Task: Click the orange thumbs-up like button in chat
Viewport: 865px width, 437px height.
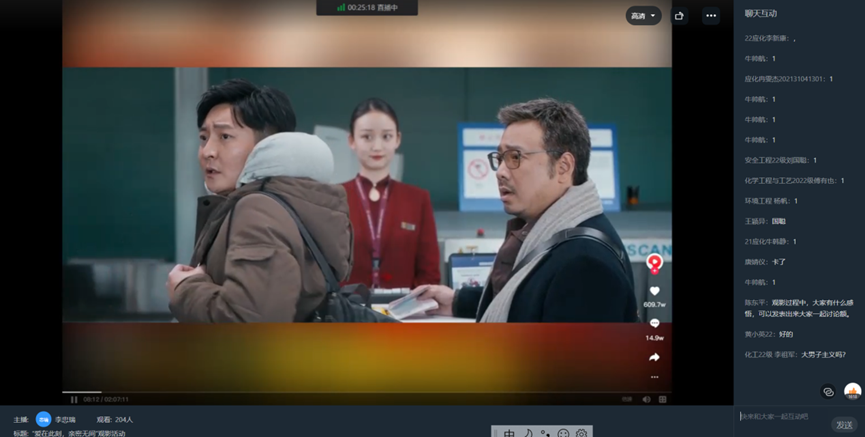Action: coord(852,391)
